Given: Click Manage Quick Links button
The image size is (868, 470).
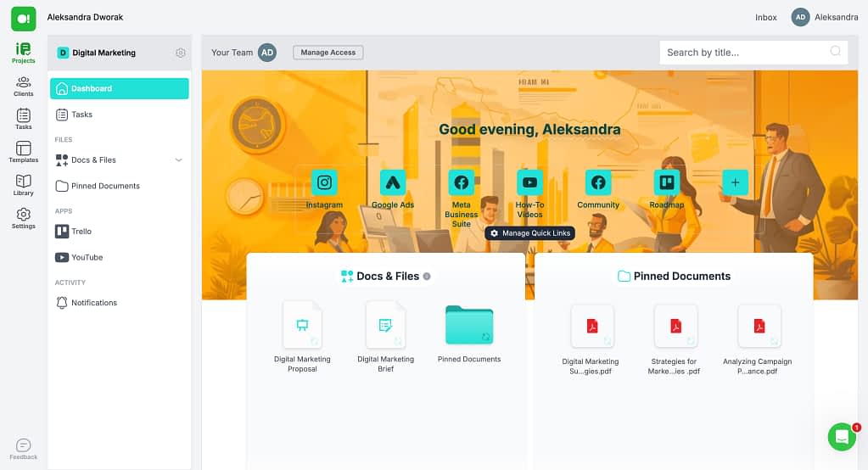Looking at the screenshot, I should [x=529, y=233].
